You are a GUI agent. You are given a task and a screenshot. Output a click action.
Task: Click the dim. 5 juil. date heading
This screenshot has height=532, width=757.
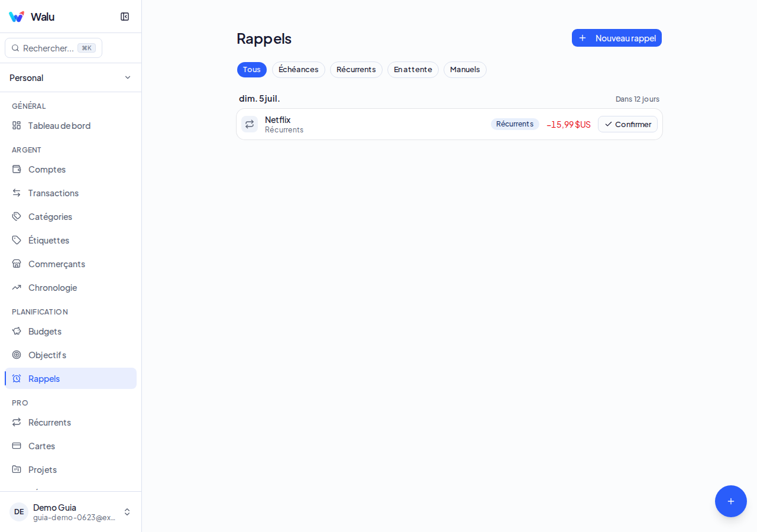pos(260,99)
